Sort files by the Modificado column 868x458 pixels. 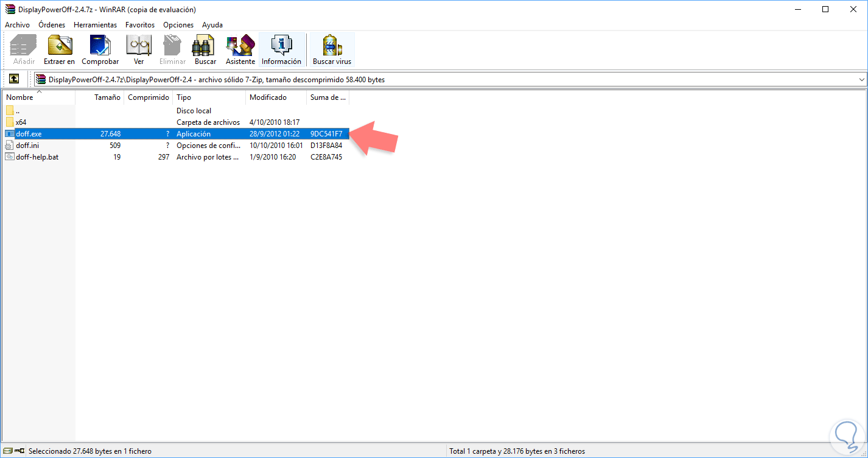[x=276, y=97]
